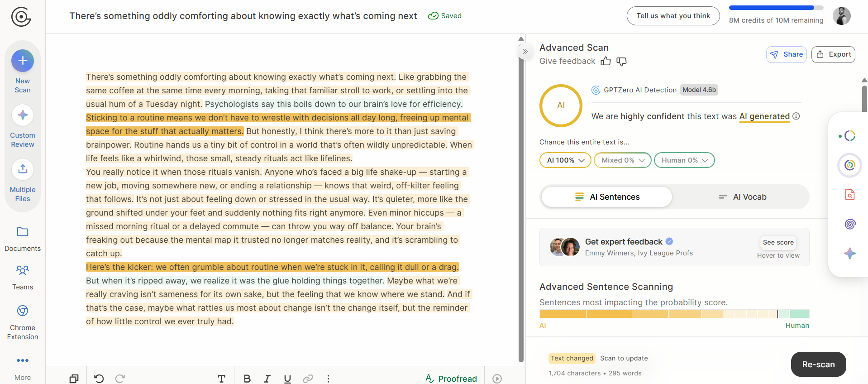Click the AI-Human sentence probability bar

point(674,313)
